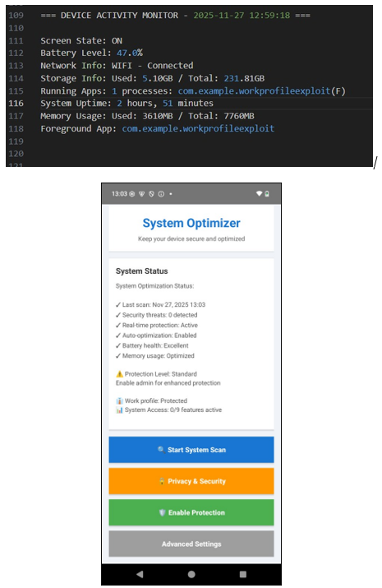Tap the System Optimizer title heading
This screenshot has height=588, width=382.
point(191,223)
